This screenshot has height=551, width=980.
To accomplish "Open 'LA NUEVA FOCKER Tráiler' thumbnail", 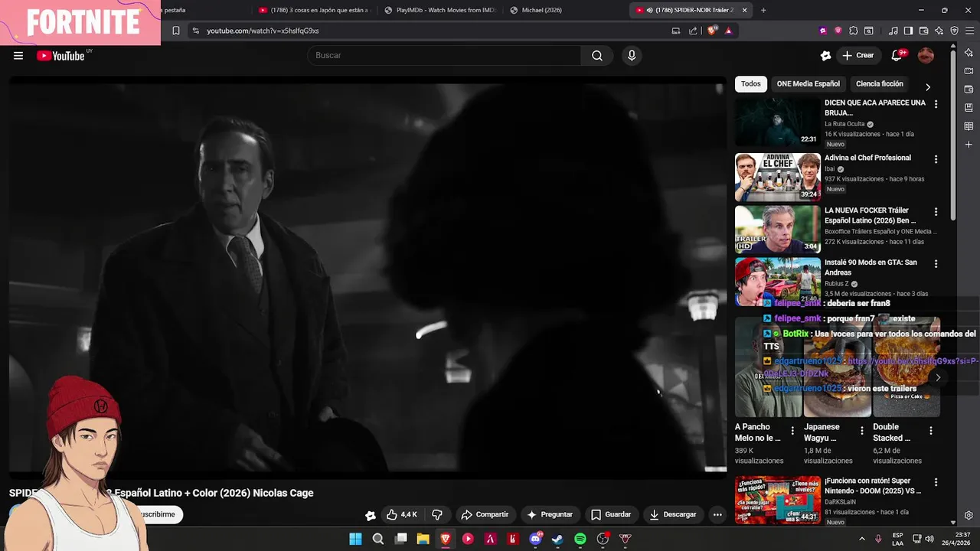I will click(778, 229).
